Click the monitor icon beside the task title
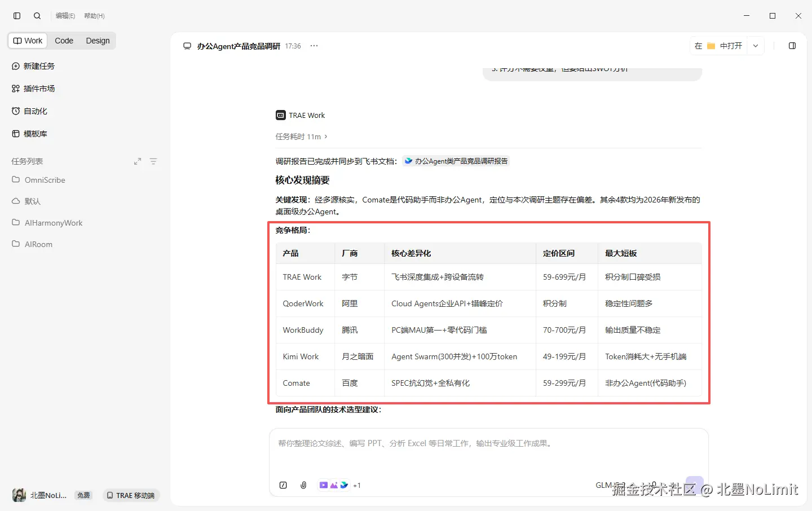This screenshot has width=812, height=511. pyautogui.click(x=187, y=46)
